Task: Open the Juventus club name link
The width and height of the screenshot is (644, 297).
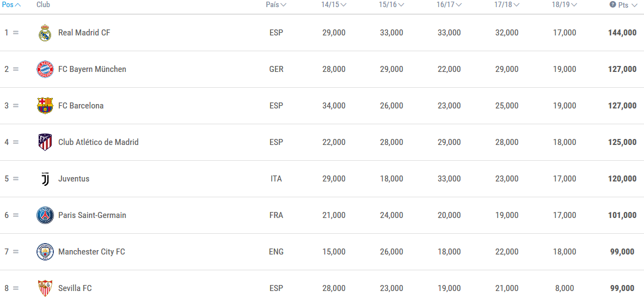Action: (x=74, y=179)
